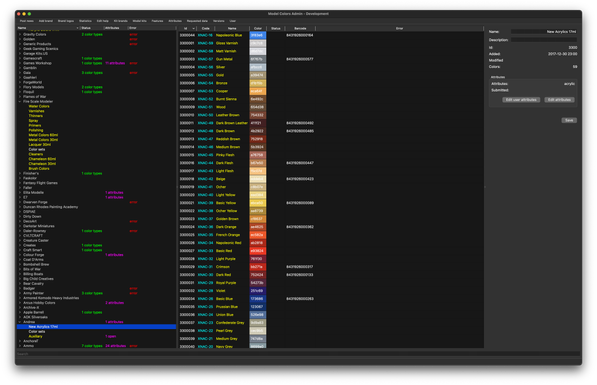This screenshot has height=385, width=597.
Task: Click the 1 open label for Auxiliary
Action: [x=111, y=336]
